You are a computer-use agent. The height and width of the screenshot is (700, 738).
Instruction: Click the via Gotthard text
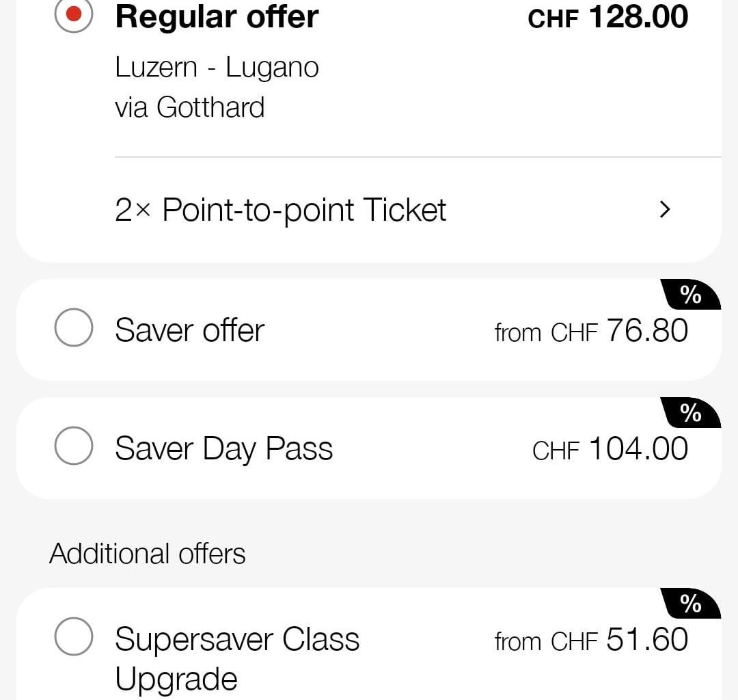pos(189,107)
